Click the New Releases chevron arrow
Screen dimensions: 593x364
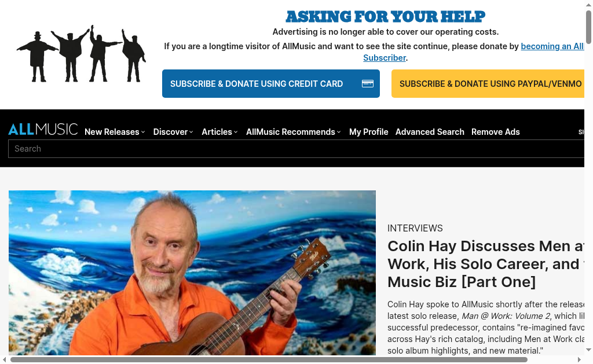point(143,132)
